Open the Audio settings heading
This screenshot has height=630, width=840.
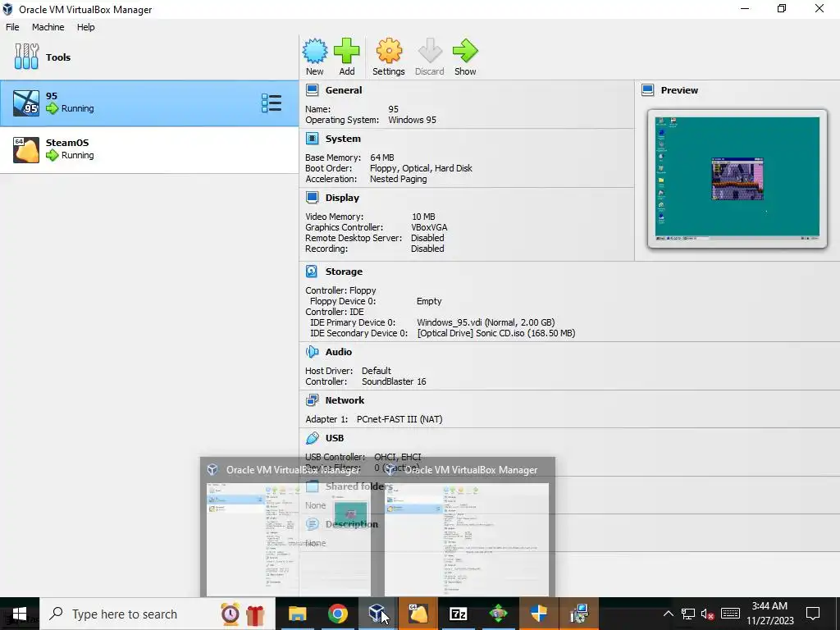339,351
